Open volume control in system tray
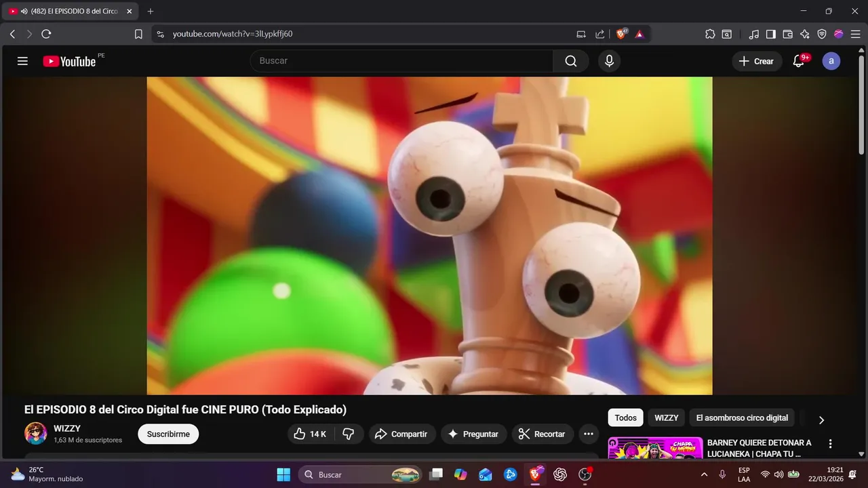The width and height of the screenshot is (868, 488). click(x=778, y=474)
